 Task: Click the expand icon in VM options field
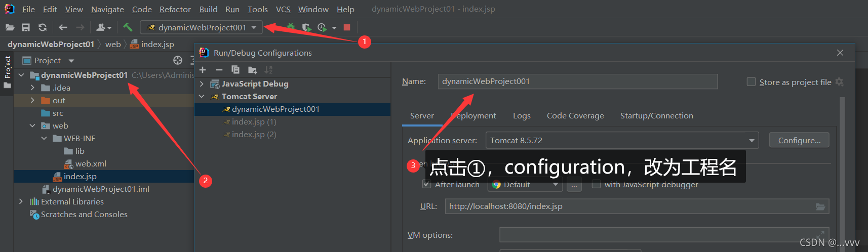coord(820,234)
